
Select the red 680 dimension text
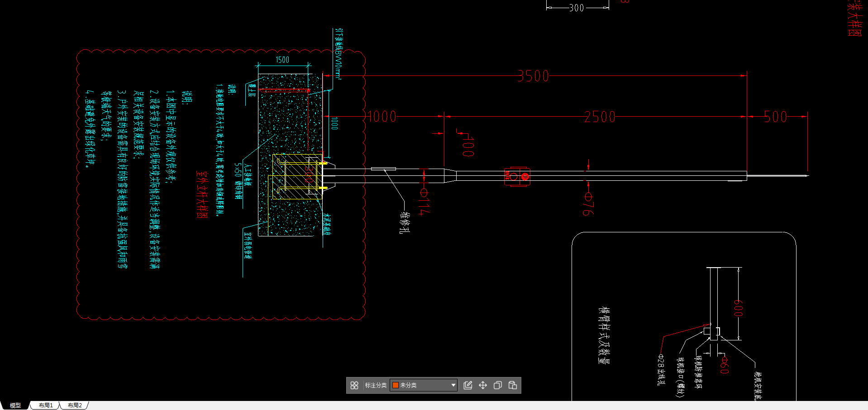pyautogui.click(x=738, y=308)
